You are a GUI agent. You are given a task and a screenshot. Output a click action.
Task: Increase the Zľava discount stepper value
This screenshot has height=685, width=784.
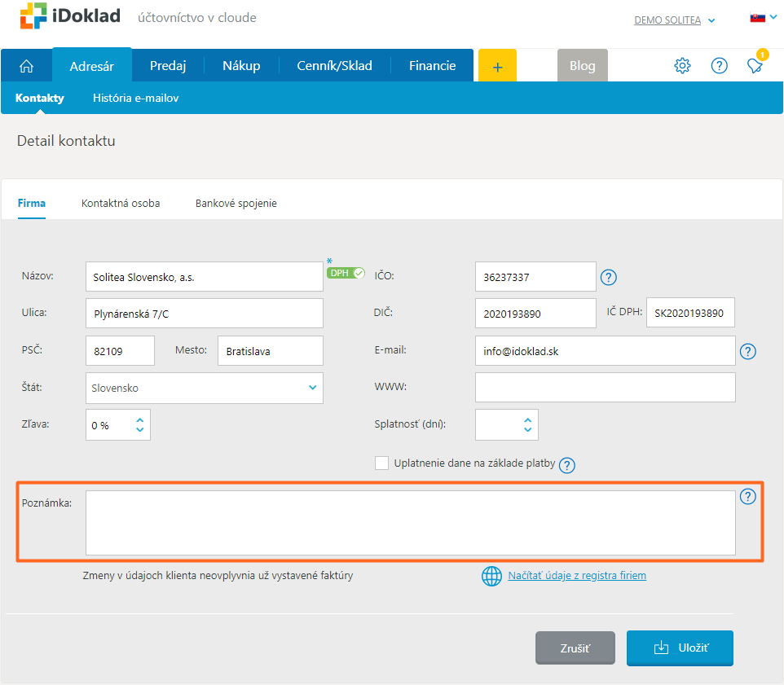pyautogui.click(x=140, y=419)
